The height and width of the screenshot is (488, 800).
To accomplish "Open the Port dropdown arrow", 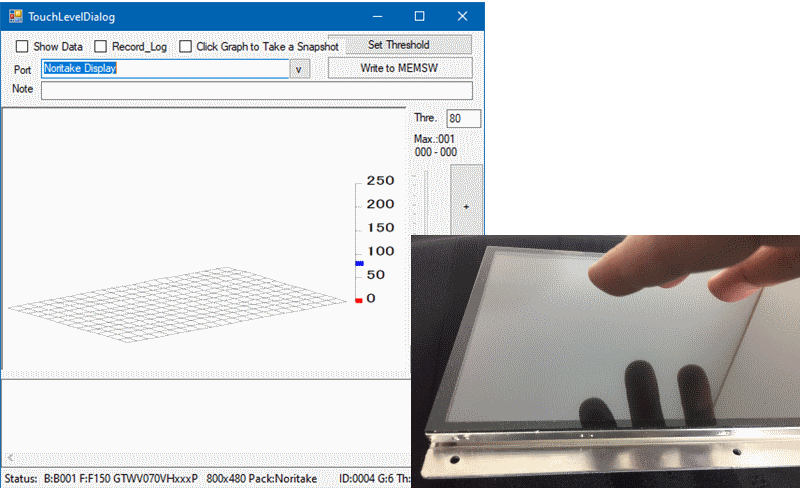I will 300,69.
